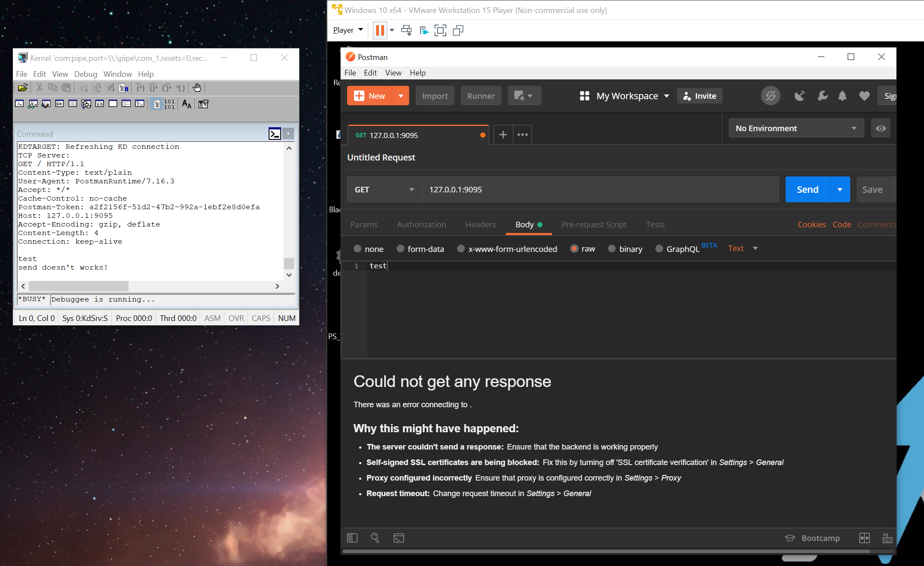This screenshot has height=566, width=924.
Task: Preview environment variables with the eye toggle
Action: pyautogui.click(x=880, y=128)
